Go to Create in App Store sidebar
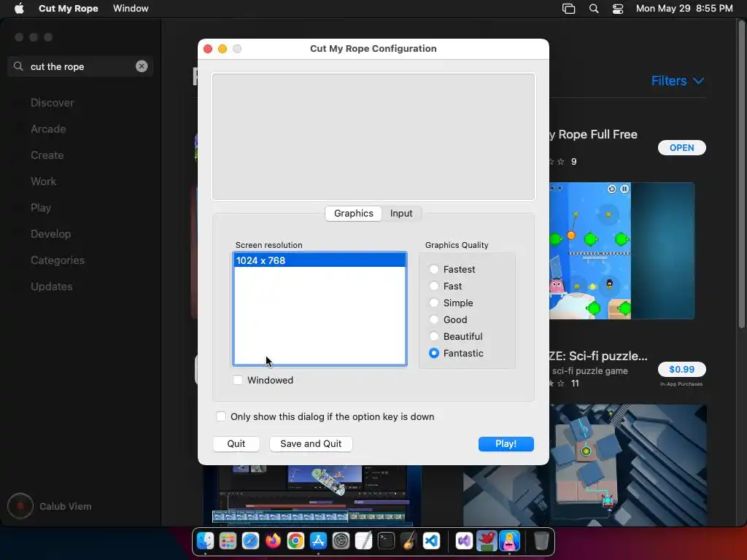Viewport: 747px width, 560px height. (47, 155)
